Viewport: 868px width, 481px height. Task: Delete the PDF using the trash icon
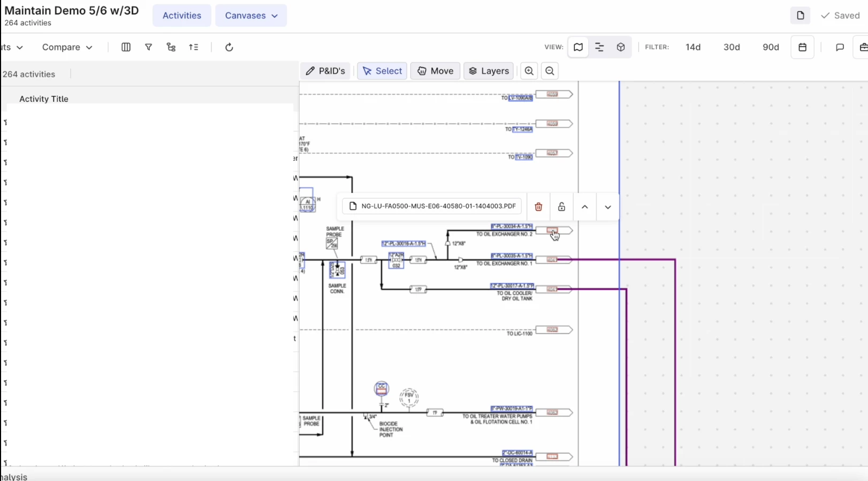point(538,207)
